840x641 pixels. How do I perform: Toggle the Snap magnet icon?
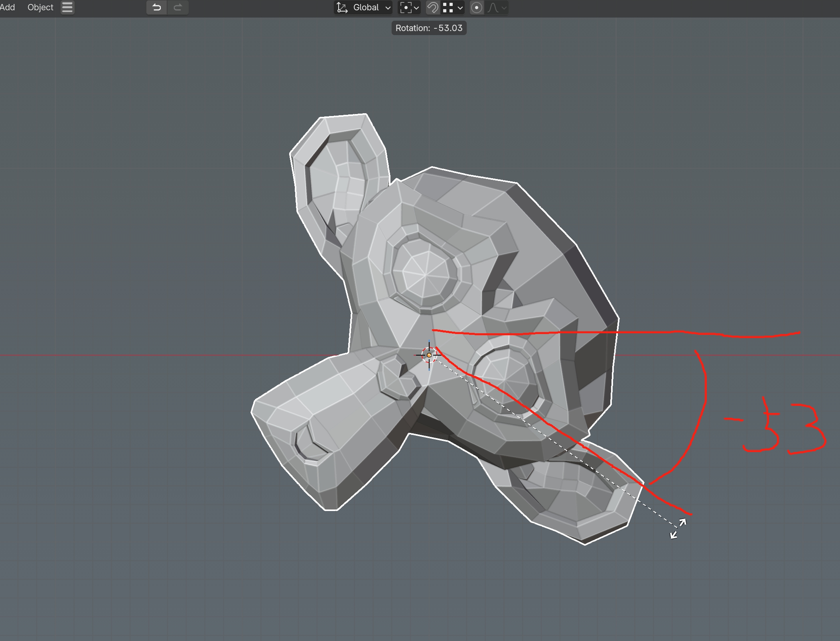[x=433, y=7]
